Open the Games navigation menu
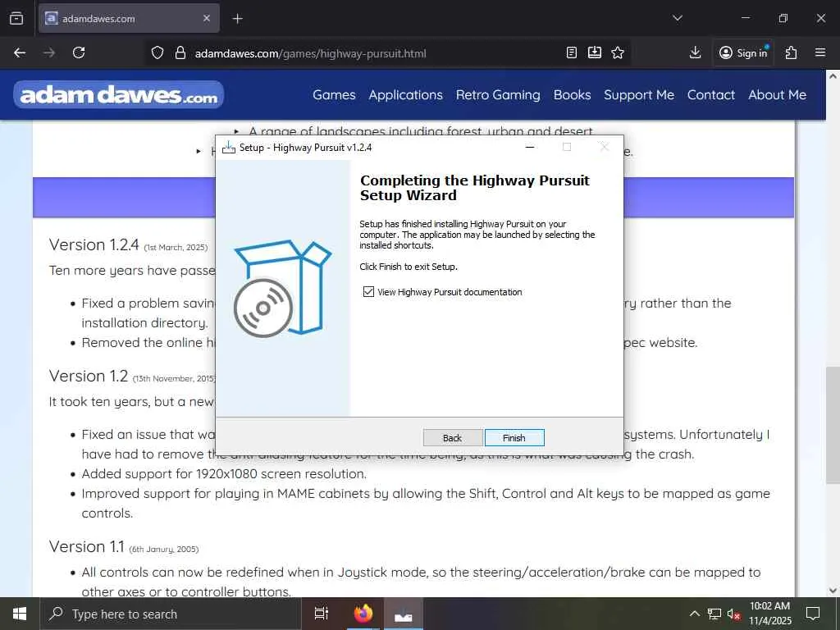The width and height of the screenshot is (840, 630). click(334, 95)
